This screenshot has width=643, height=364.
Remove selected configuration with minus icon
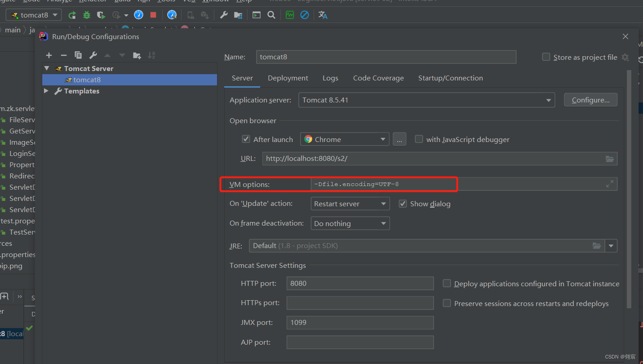pyautogui.click(x=64, y=55)
